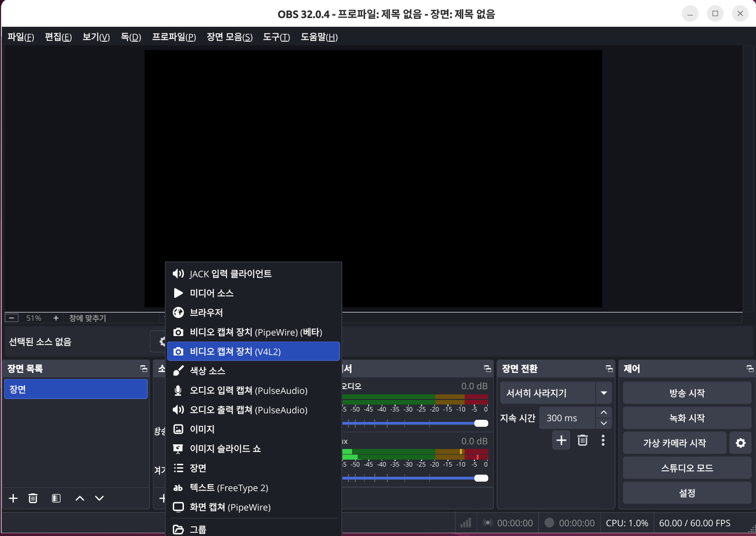Add a scene transition with plus icon
The image size is (756, 536).
click(x=561, y=440)
